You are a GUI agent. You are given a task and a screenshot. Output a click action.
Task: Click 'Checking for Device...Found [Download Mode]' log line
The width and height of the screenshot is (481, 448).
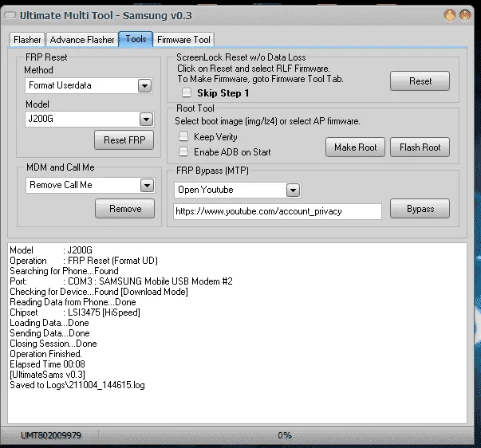(x=99, y=292)
